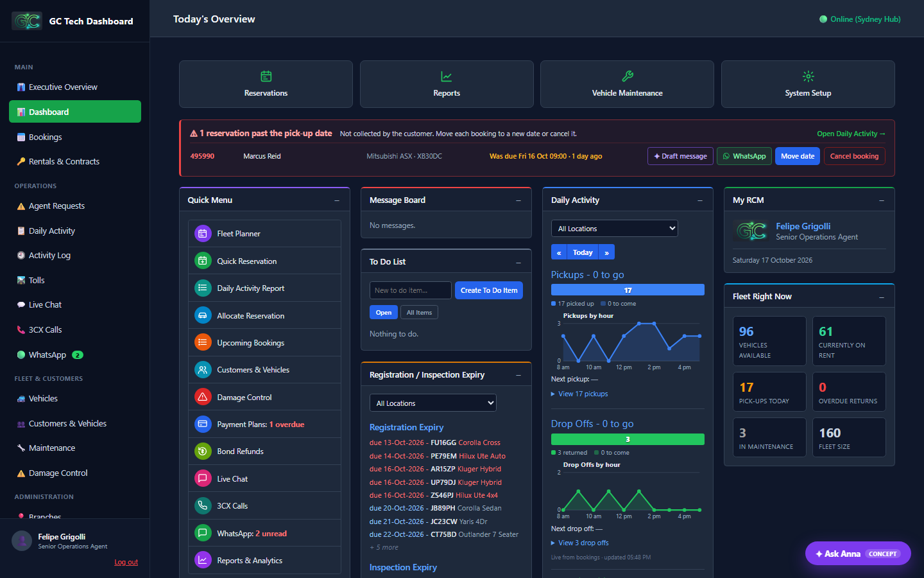The width and height of the screenshot is (924, 578).
Task: Click + 5 more in Registration Expiry
Action: 384,547
